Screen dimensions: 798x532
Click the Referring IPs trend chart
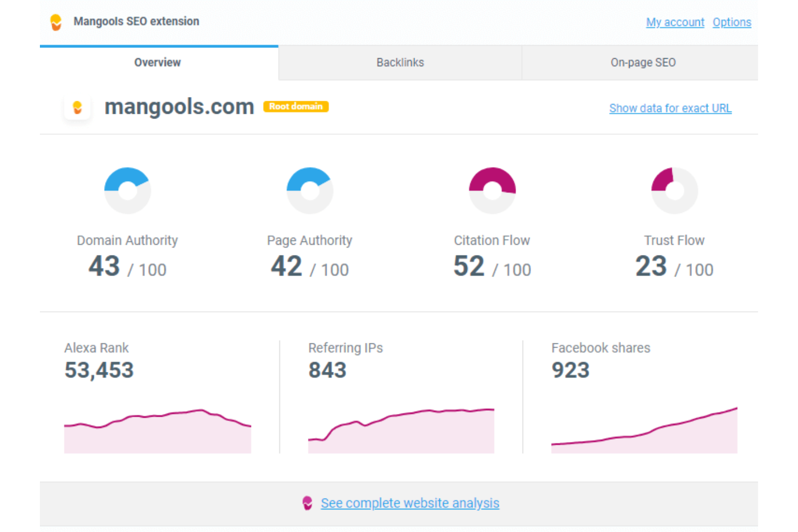click(x=401, y=429)
